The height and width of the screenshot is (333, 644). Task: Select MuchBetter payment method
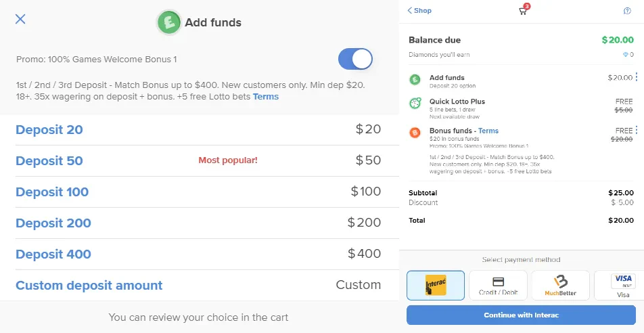click(560, 286)
